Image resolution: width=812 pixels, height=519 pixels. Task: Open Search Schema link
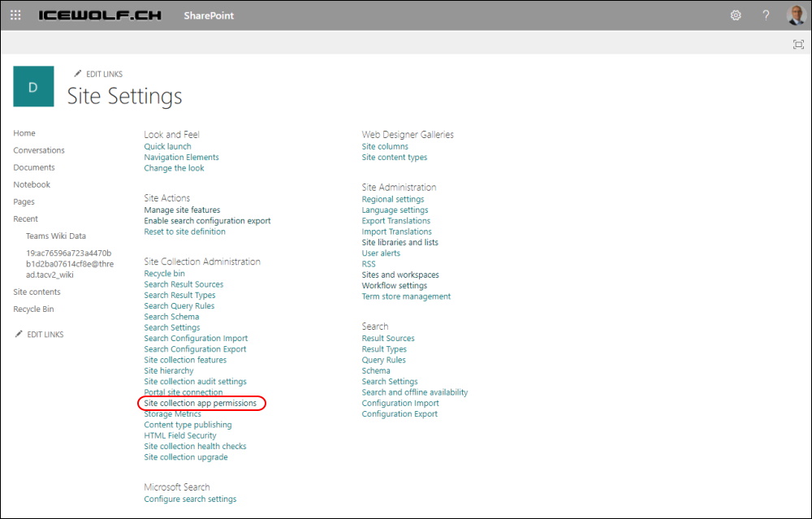[171, 317]
